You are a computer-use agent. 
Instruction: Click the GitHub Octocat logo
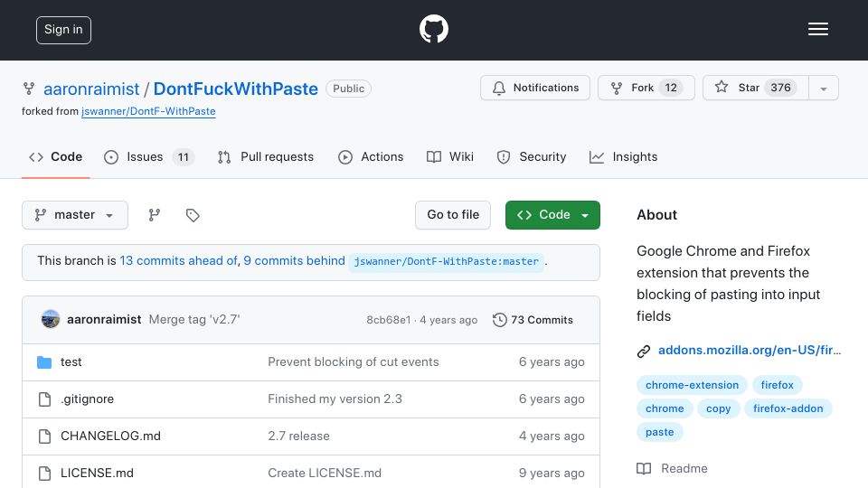(433, 29)
